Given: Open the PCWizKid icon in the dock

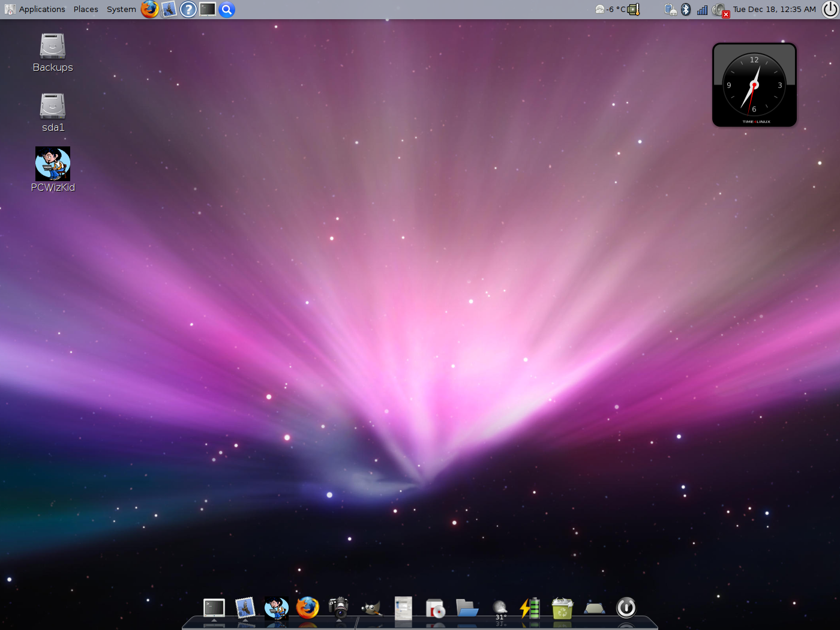Looking at the screenshot, I should click(x=277, y=608).
